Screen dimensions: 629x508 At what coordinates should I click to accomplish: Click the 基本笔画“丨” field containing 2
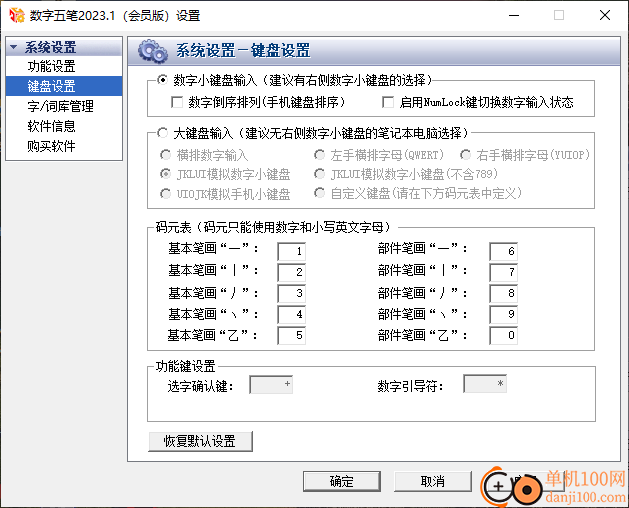[292, 272]
